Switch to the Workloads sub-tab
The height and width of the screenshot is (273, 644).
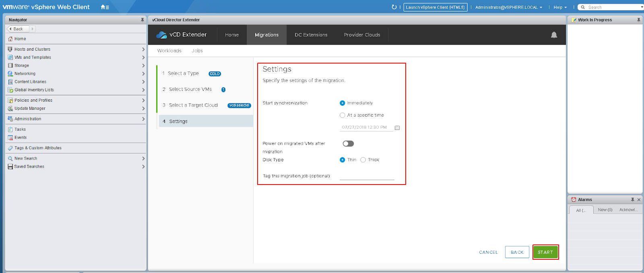click(169, 51)
